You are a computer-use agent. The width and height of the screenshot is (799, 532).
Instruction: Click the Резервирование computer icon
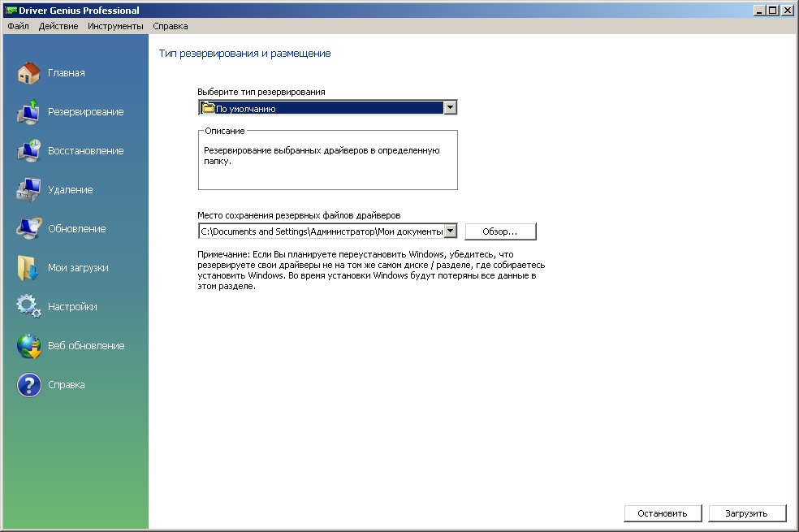28,112
